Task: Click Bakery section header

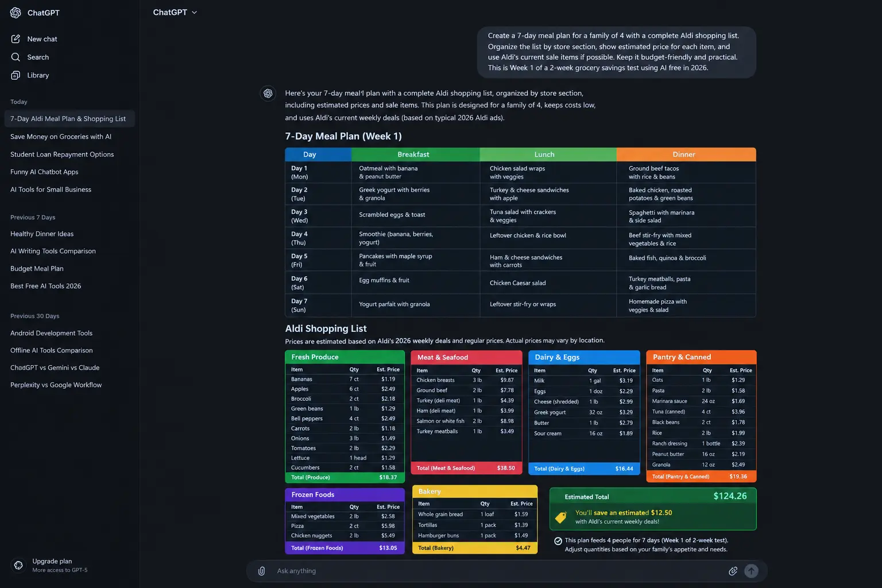Action: coord(475,492)
